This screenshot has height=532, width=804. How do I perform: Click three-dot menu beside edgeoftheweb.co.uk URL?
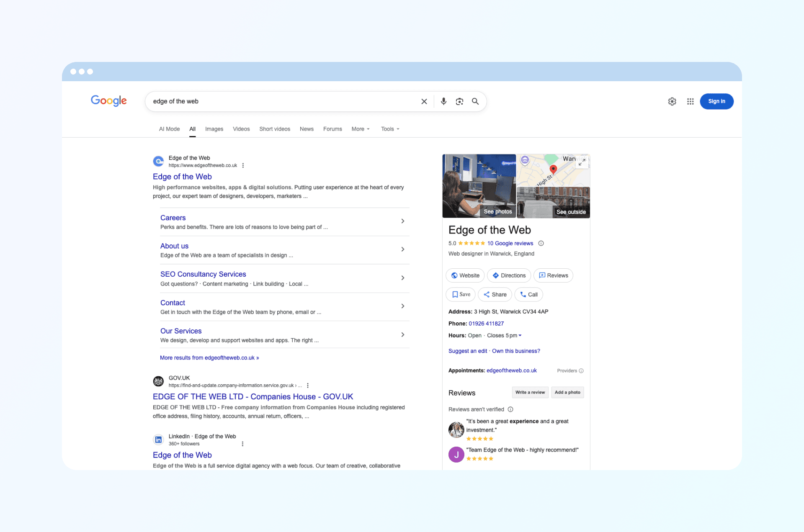click(x=243, y=165)
